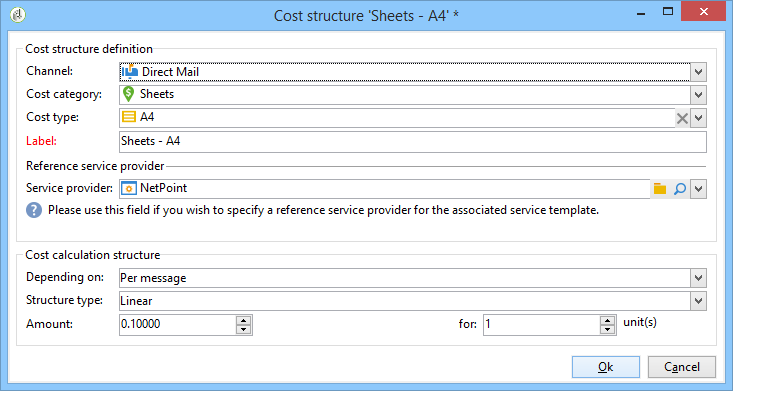This screenshot has width=762, height=420.
Task: Click the Direct Mail channel icon
Action: tap(129, 71)
